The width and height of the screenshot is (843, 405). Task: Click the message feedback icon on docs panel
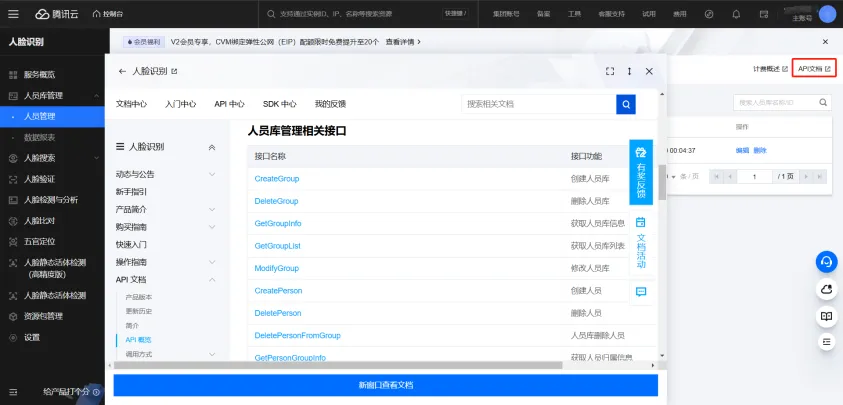[x=641, y=292]
